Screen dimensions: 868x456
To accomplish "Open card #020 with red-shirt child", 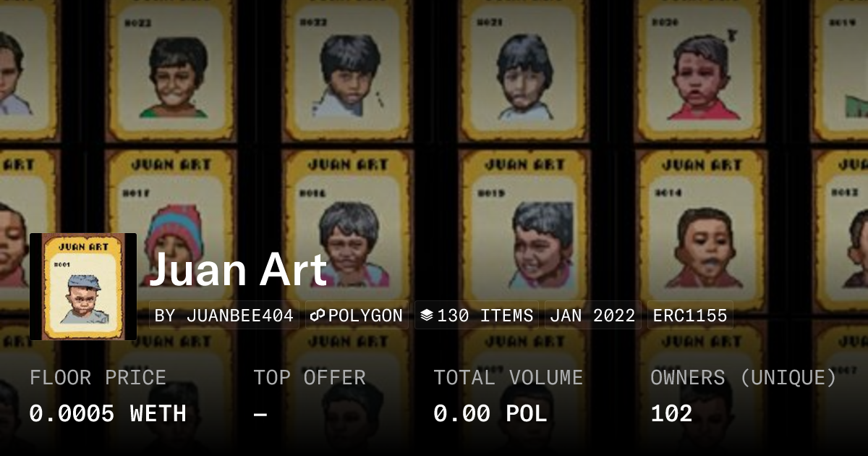I will 700,70.
